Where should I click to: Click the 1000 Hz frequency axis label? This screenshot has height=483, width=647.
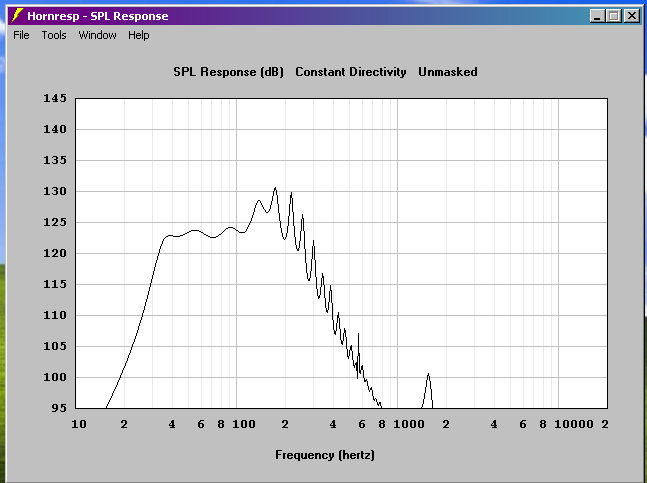click(x=409, y=424)
